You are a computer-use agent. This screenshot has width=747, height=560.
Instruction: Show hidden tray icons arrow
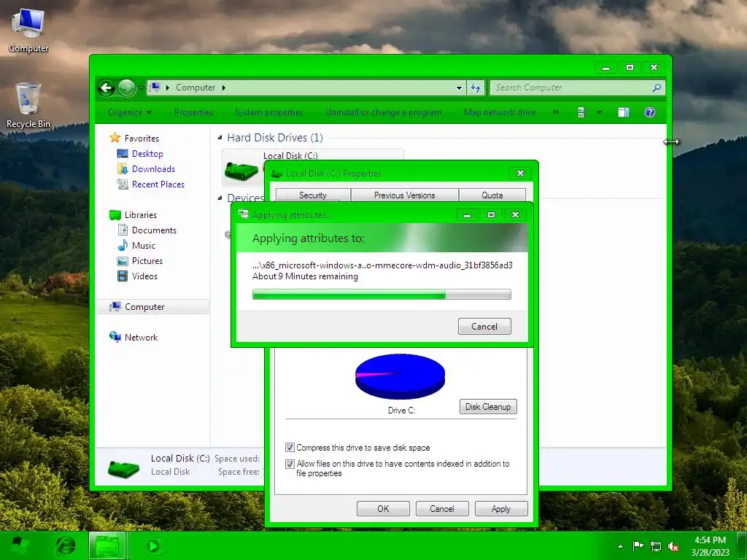click(620, 546)
